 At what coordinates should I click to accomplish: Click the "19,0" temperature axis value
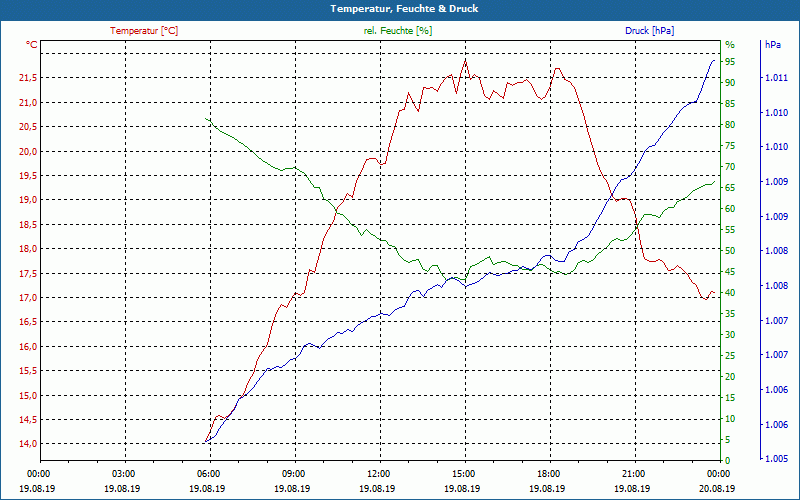28,200
